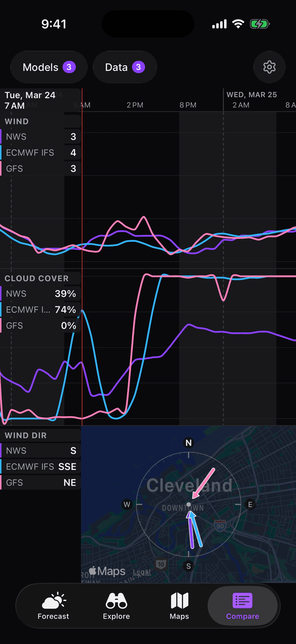Click the WIND DIR section header
Viewport: 296px width, 644px height.
coord(25,435)
